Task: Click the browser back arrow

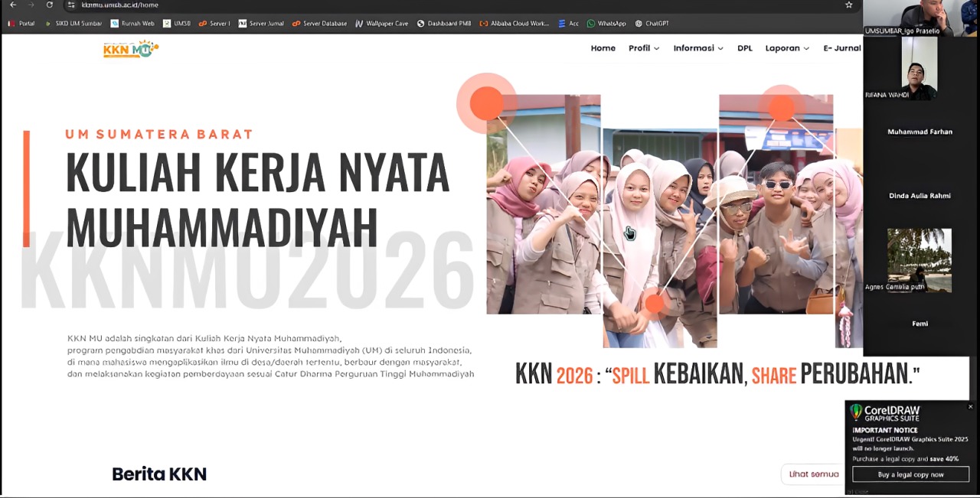Action: 11,5
